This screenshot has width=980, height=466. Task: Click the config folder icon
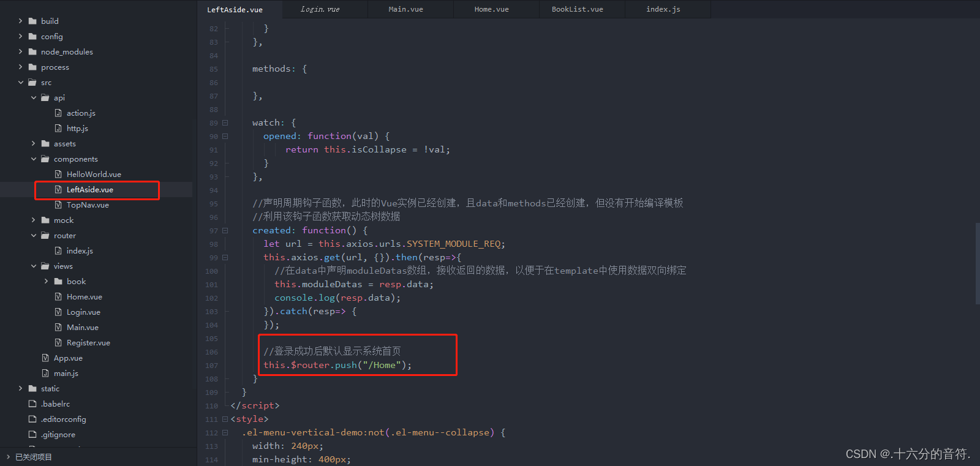(32, 36)
